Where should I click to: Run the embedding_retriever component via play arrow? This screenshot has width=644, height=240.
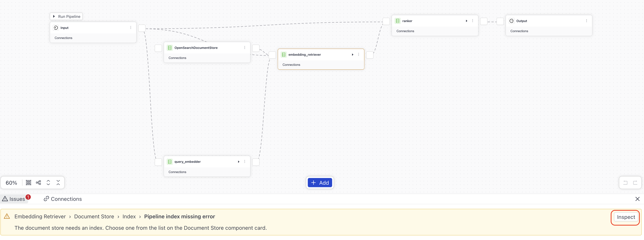click(x=352, y=55)
